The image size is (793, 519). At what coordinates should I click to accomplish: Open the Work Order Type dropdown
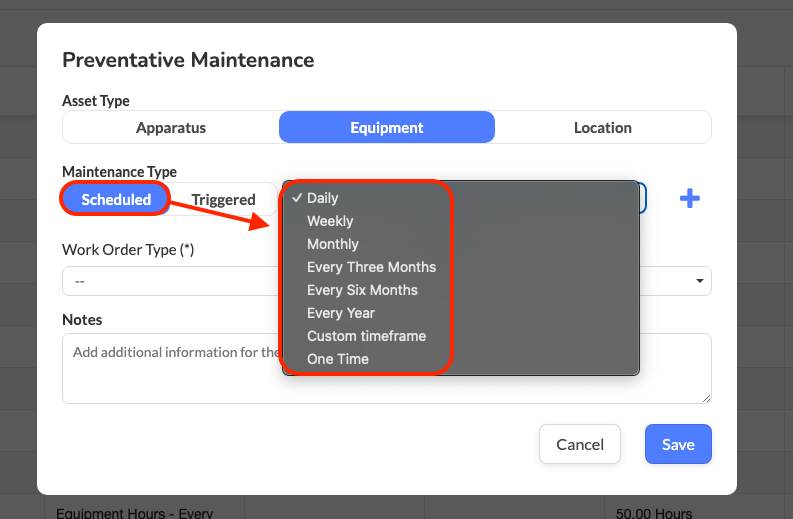pyautogui.click(x=170, y=281)
